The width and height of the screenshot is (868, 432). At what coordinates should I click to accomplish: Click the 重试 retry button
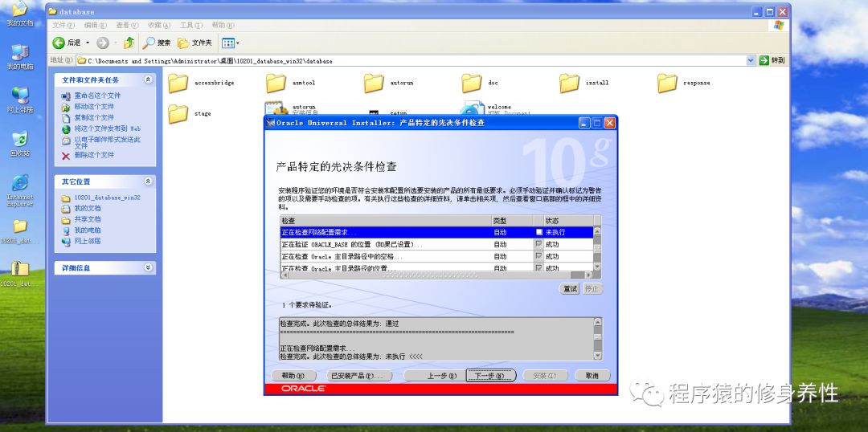coord(570,289)
